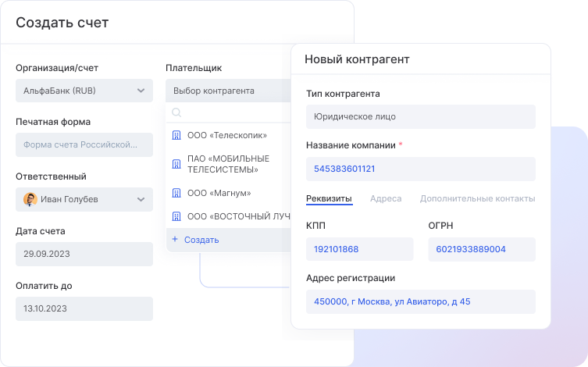Click the plus icon next to Создать

tap(175, 240)
